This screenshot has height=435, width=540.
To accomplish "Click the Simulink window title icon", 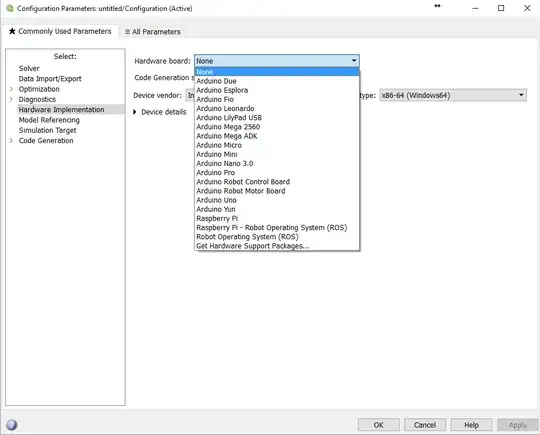I will point(10,8).
